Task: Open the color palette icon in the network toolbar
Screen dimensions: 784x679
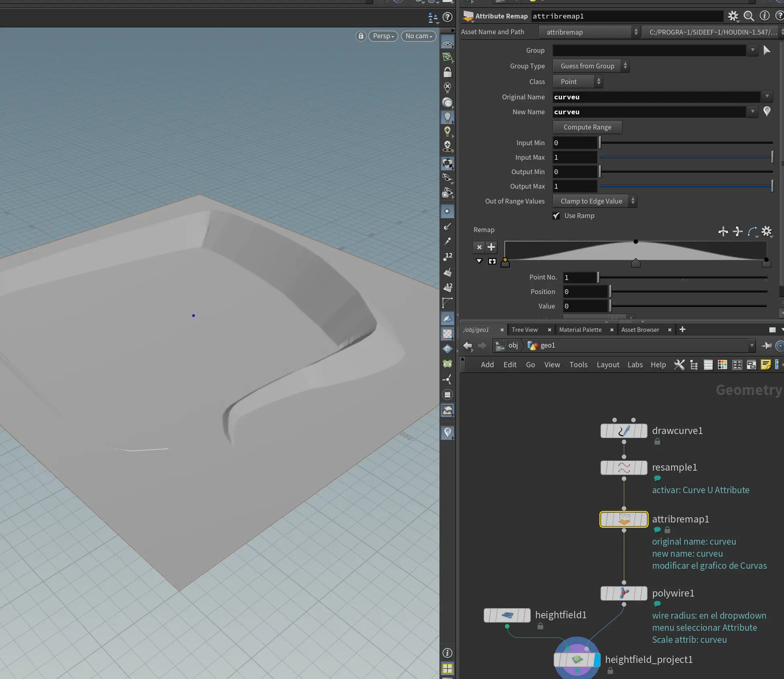Action: tap(722, 365)
